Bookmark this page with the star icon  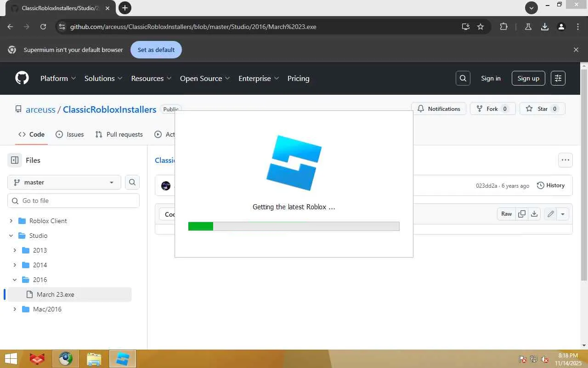pyautogui.click(x=481, y=27)
